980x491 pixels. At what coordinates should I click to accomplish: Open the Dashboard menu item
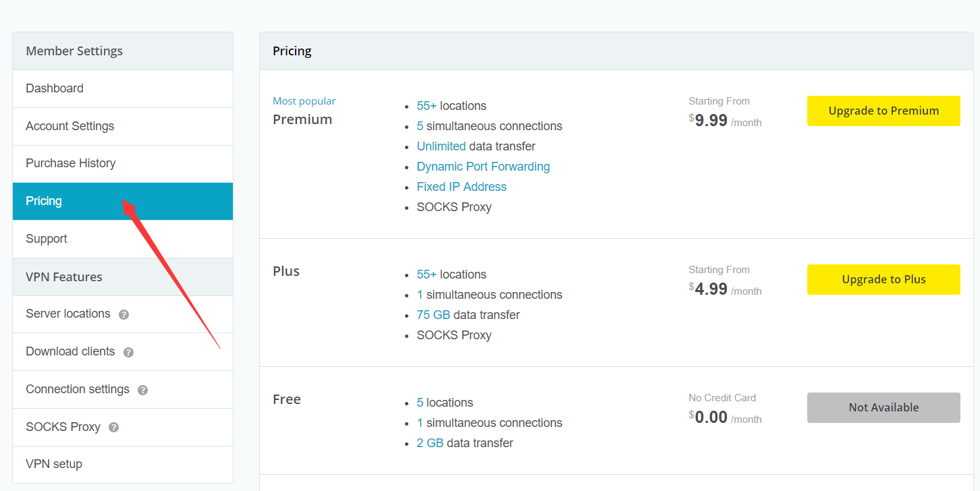55,88
